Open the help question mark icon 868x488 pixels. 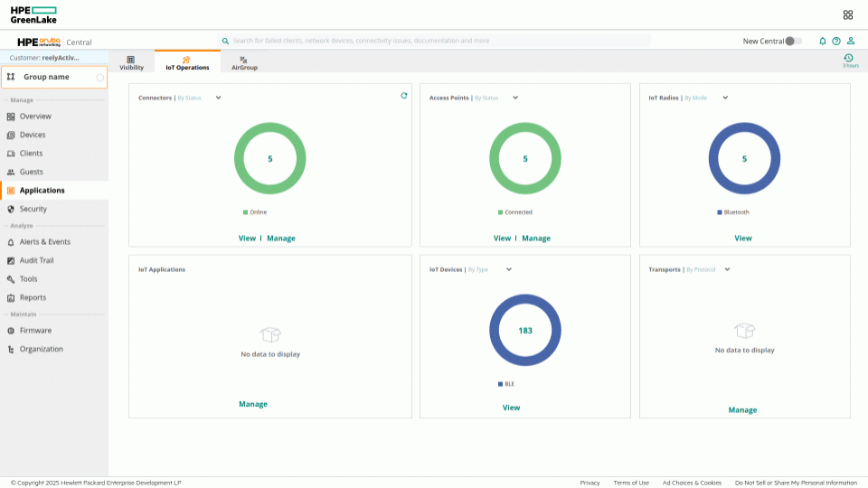[x=835, y=41]
